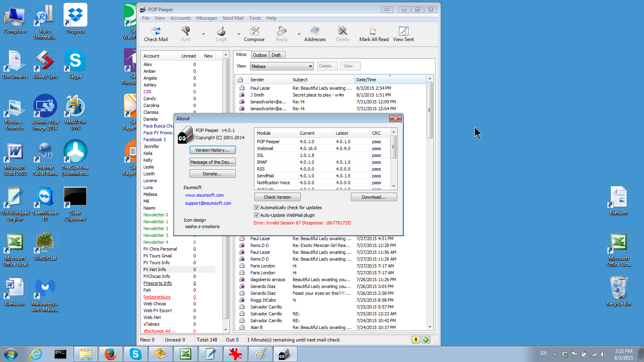Open the File menu
Viewport: 644px width, 362px height.
point(146,18)
